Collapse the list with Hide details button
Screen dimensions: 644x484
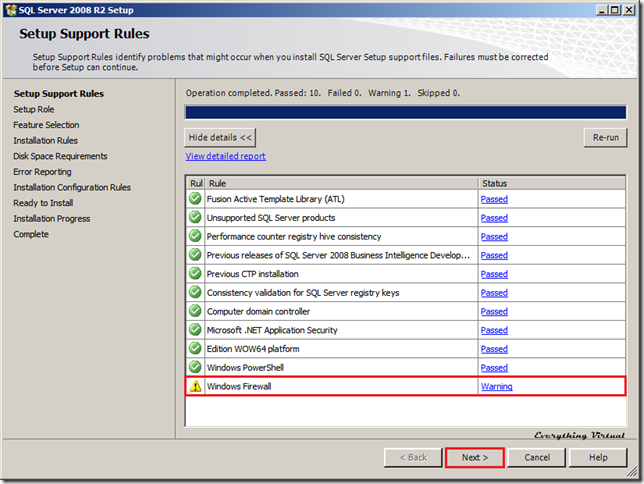click(220, 137)
